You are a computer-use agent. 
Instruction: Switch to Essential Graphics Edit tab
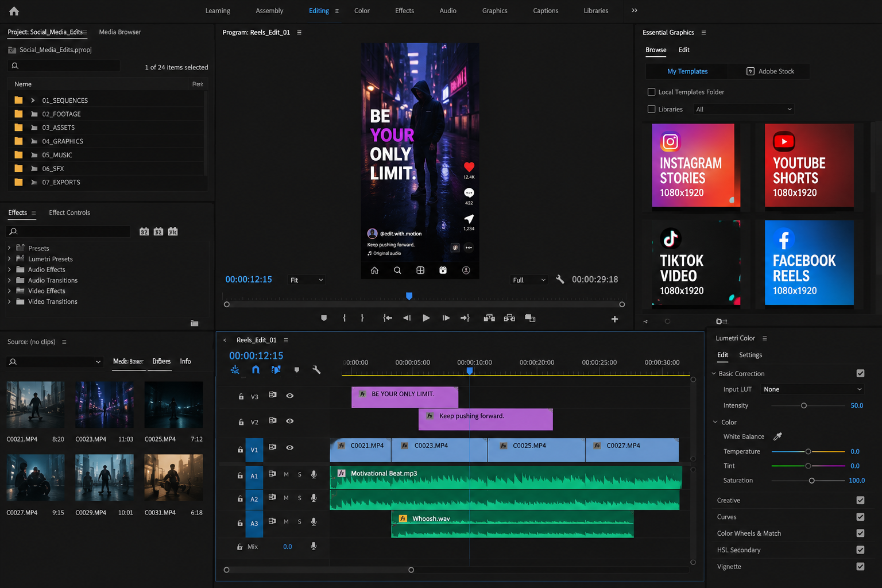coord(684,50)
